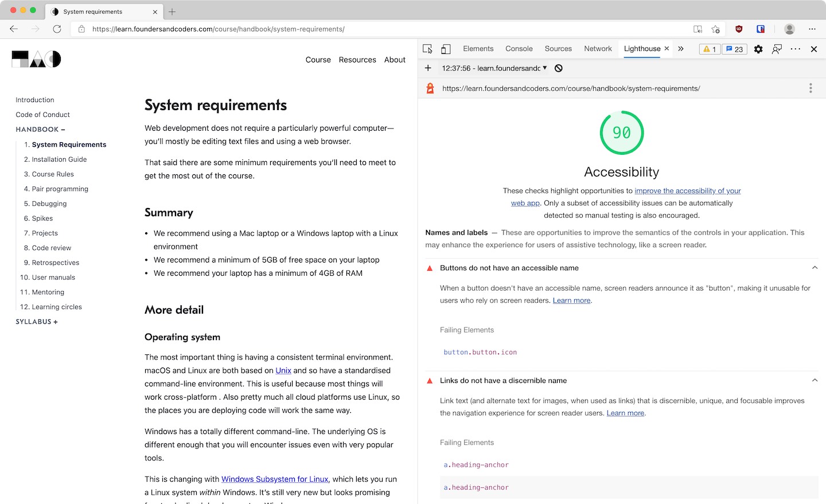Open Lighthouse report tools menu
This screenshot has height=504, width=826.
click(x=811, y=88)
